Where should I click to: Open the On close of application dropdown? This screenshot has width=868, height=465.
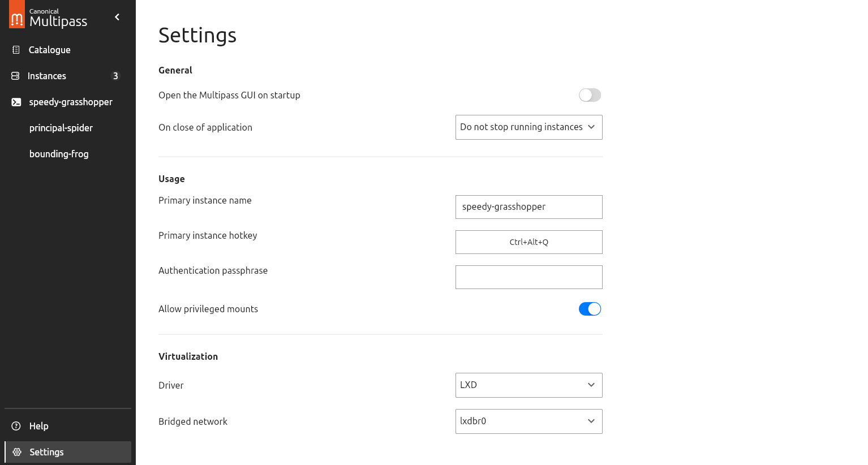coord(528,127)
